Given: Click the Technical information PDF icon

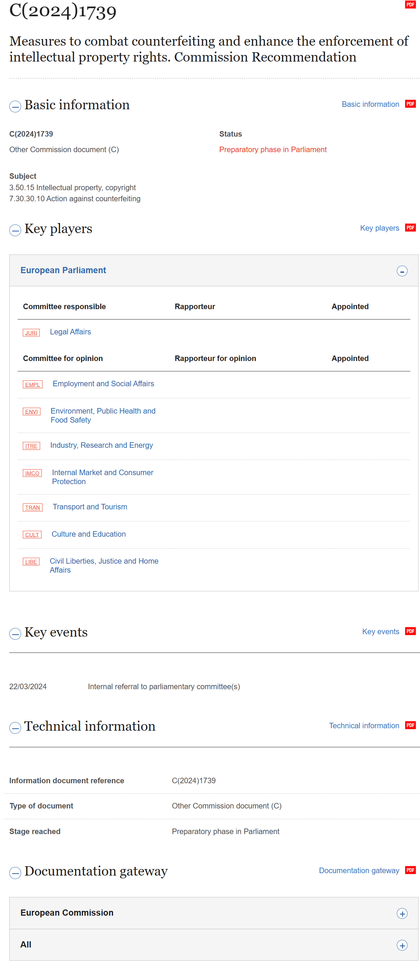Looking at the screenshot, I should coord(410,725).
